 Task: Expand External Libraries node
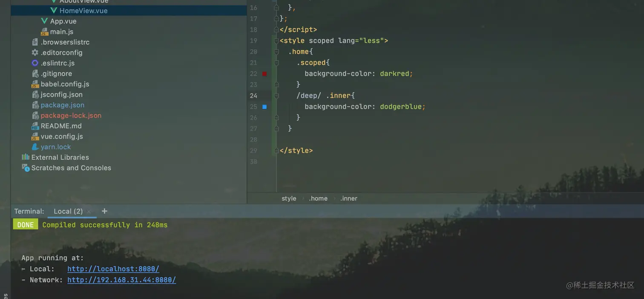coord(60,157)
